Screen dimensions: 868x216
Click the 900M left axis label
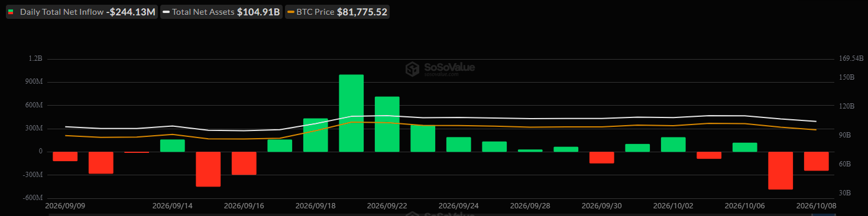[x=34, y=82]
